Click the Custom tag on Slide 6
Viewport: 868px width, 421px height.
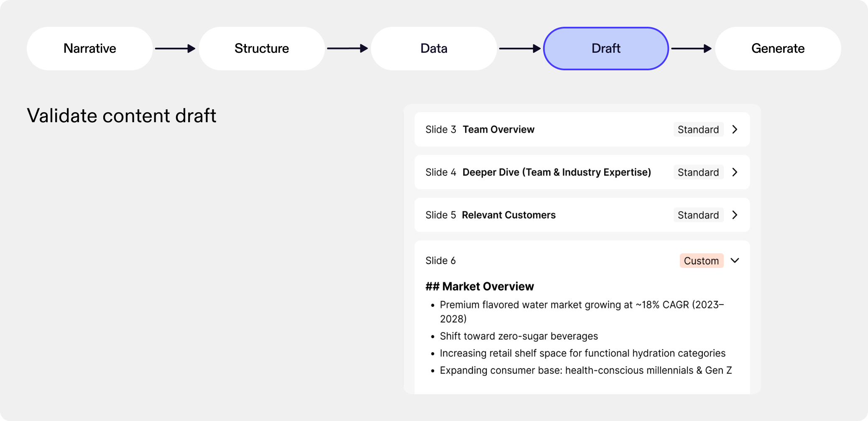(701, 261)
